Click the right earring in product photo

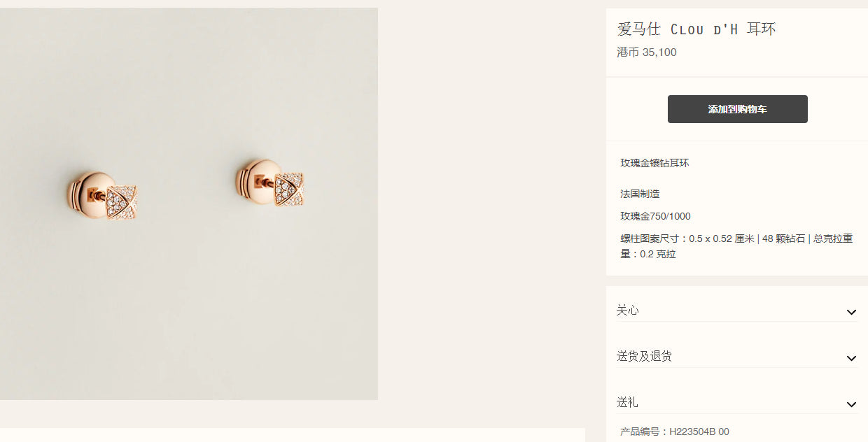(269, 183)
